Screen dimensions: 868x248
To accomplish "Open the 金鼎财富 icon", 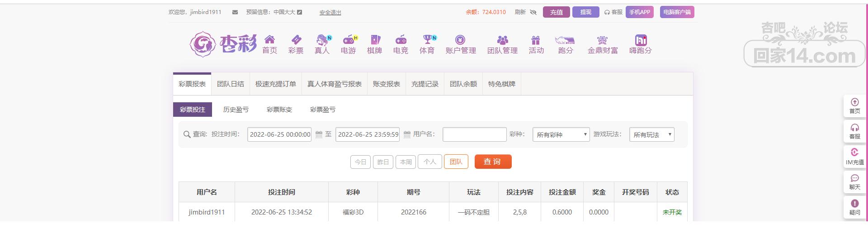I will pyautogui.click(x=602, y=40).
